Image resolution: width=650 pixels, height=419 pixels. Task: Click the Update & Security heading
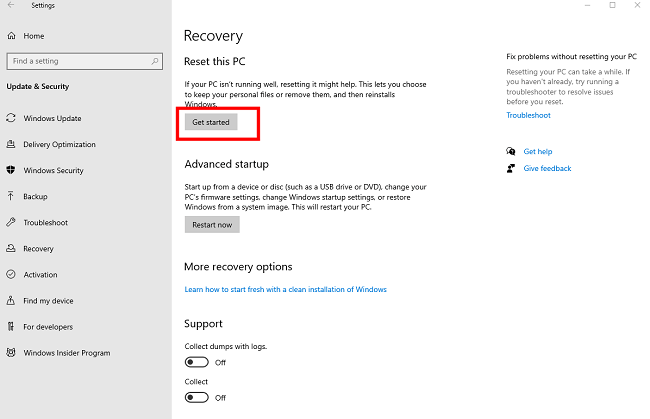(38, 86)
